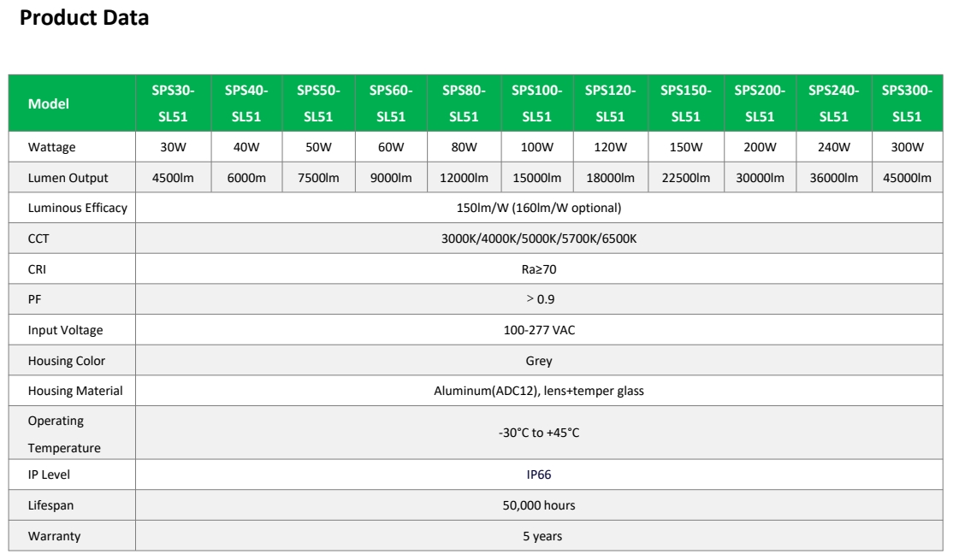Viewport: 953px width, 560px height.
Task: Select the CCT color temperature values
Action: [538, 238]
